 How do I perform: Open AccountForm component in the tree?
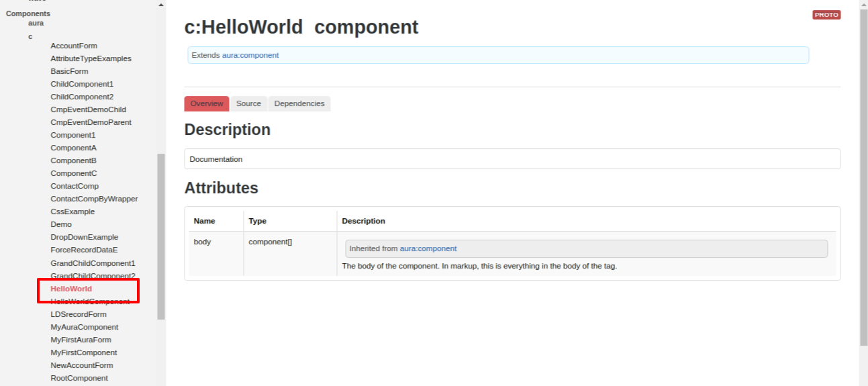coord(74,46)
